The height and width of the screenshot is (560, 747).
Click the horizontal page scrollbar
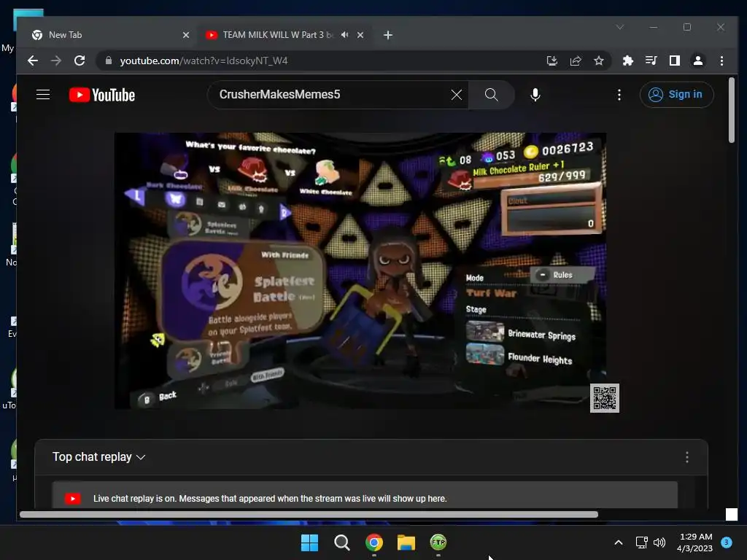[309, 514]
